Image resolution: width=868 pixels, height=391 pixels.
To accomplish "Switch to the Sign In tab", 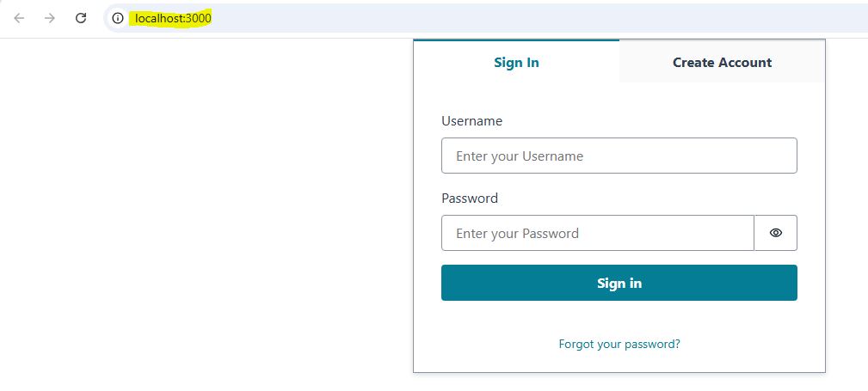I will pos(516,62).
